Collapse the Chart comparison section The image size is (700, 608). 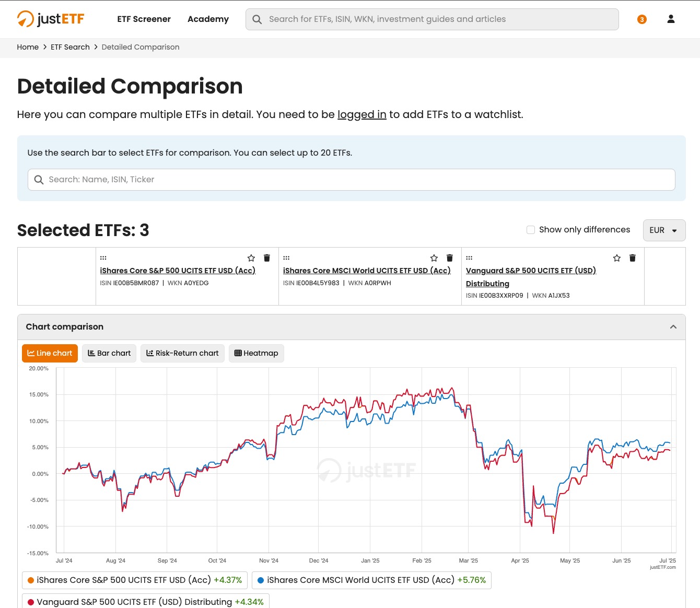click(673, 327)
